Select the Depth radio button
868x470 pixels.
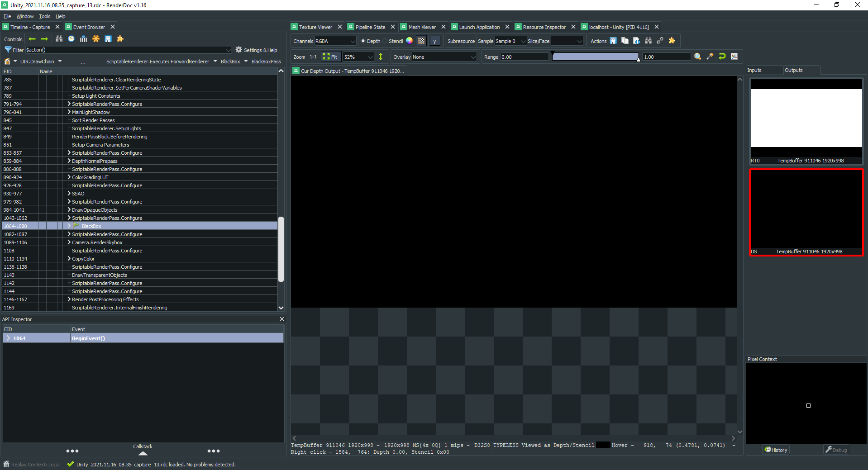click(363, 41)
